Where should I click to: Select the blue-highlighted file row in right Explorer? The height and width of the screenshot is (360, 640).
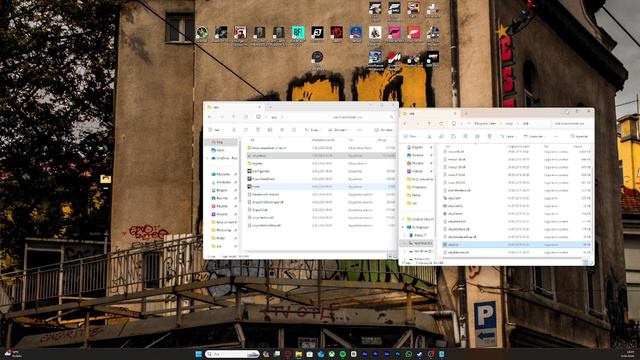tap(516, 244)
